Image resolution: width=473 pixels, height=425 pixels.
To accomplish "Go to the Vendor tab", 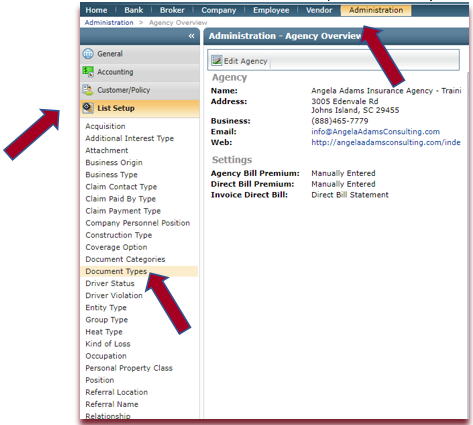I will coord(319,10).
